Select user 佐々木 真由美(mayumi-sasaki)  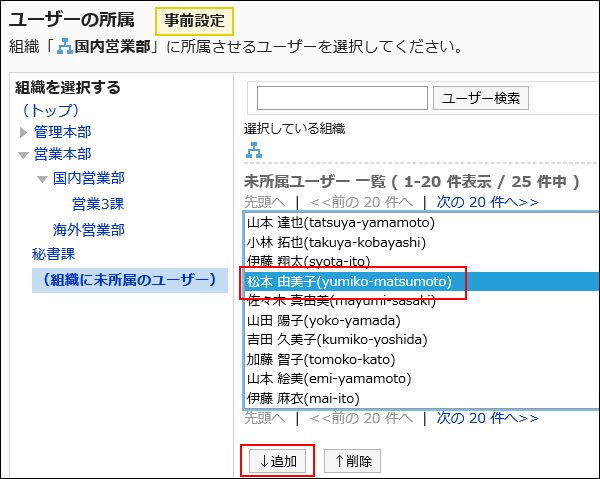point(421,301)
